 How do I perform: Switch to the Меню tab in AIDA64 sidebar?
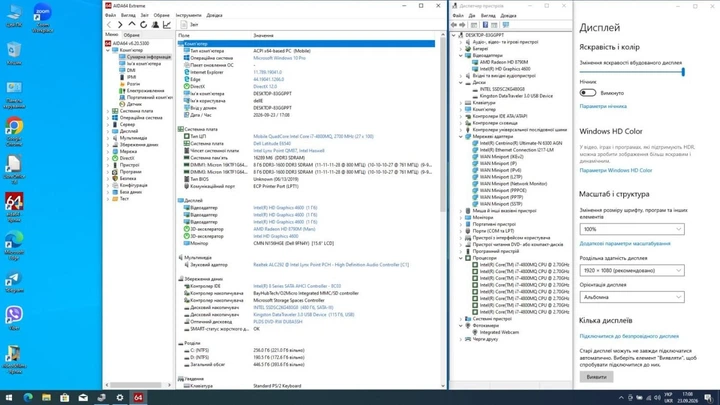point(112,35)
